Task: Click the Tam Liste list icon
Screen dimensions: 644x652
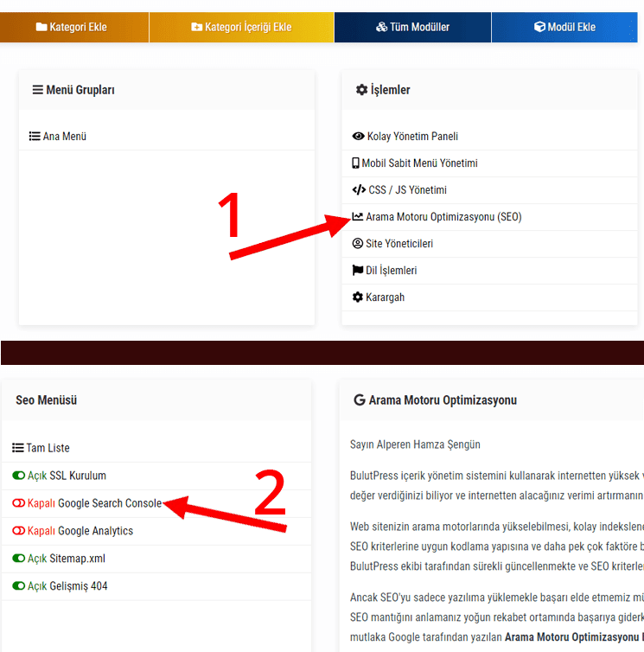Action: pos(18,448)
